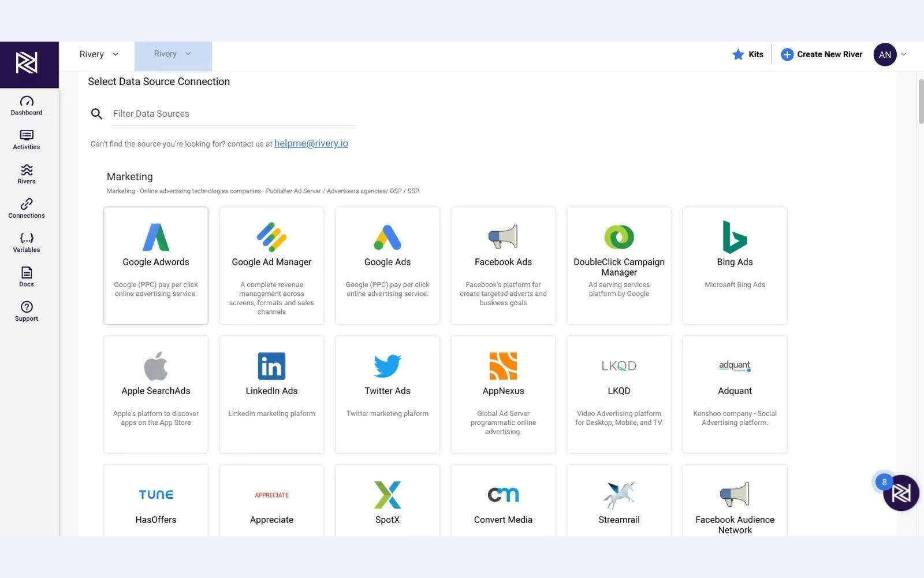Click the Select Data Source Connection heading
This screenshot has width=924, height=578.
coord(159,81)
